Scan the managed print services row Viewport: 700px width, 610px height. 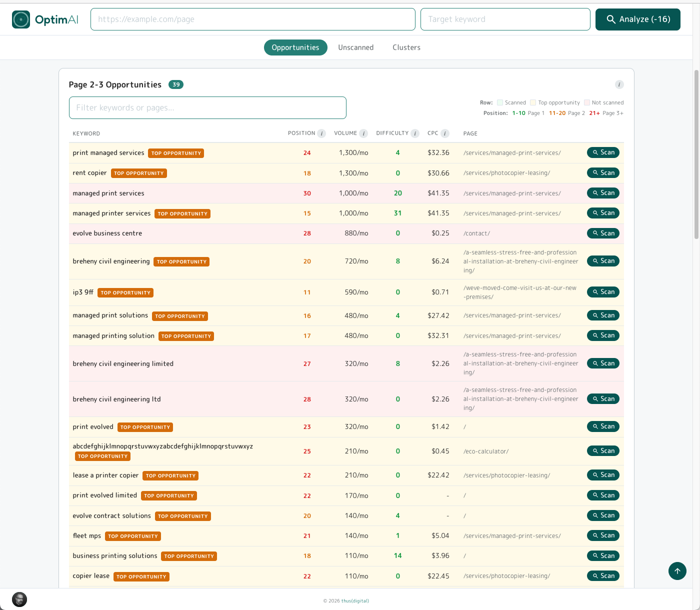(x=603, y=193)
